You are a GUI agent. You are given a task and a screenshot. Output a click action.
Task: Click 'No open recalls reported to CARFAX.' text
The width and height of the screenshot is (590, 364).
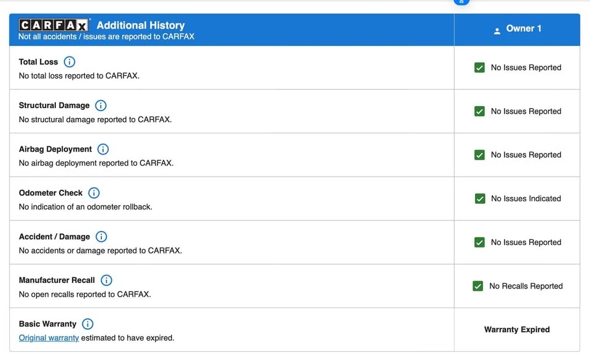pos(85,294)
